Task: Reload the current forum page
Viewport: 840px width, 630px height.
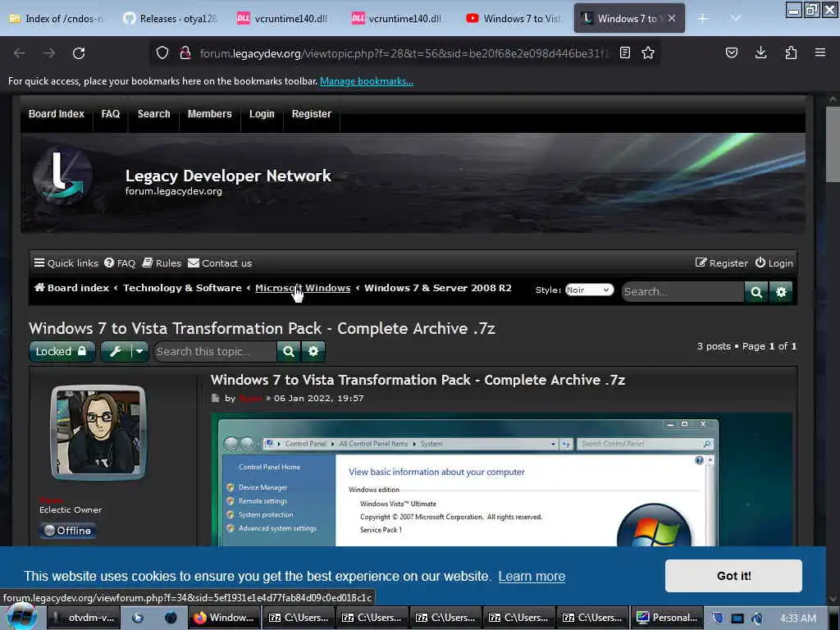Action: (x=79, y=53)
